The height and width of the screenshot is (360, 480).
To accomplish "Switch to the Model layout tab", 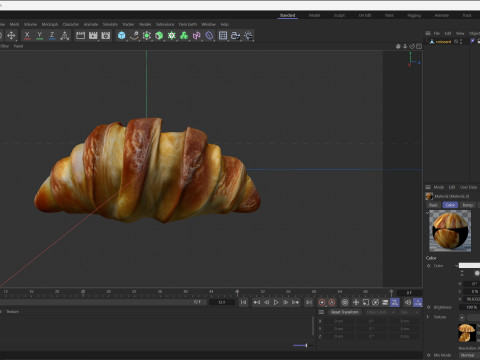I will tap(314, 15).
